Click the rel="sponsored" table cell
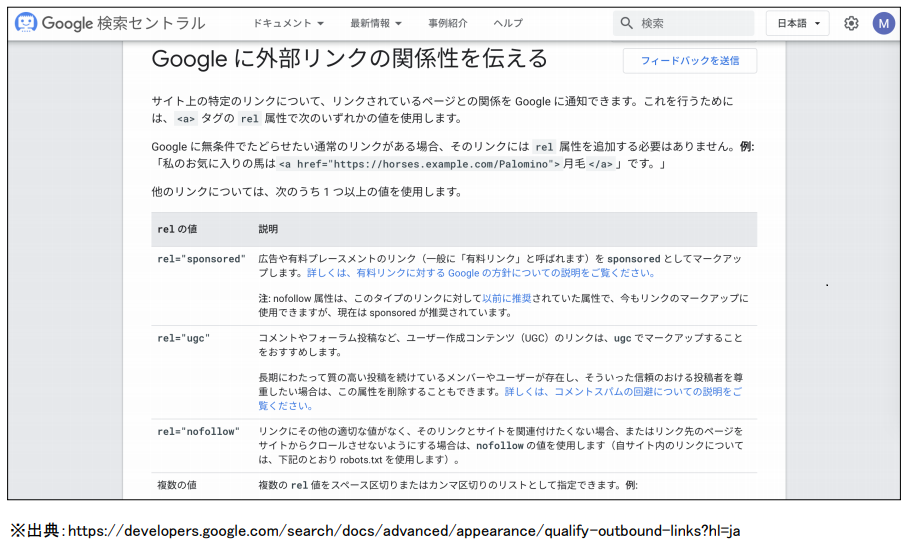Image resolution: width=907 pixels, height=540 pixels. pos(201,259)
